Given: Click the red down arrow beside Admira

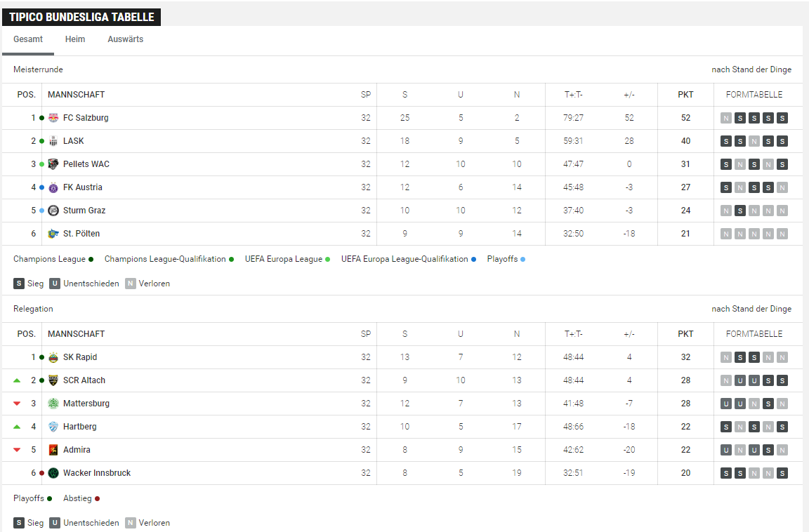Looking at the screenshot, I should click(x=17, y=450).
